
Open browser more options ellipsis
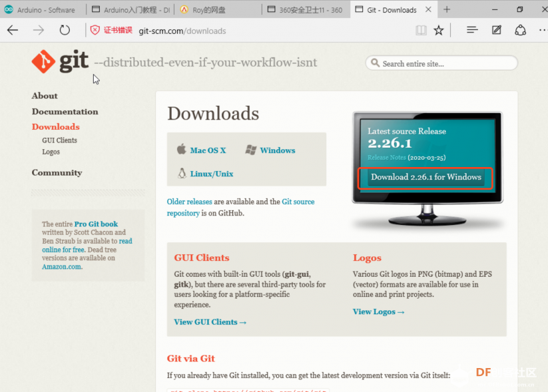[543, 30]
